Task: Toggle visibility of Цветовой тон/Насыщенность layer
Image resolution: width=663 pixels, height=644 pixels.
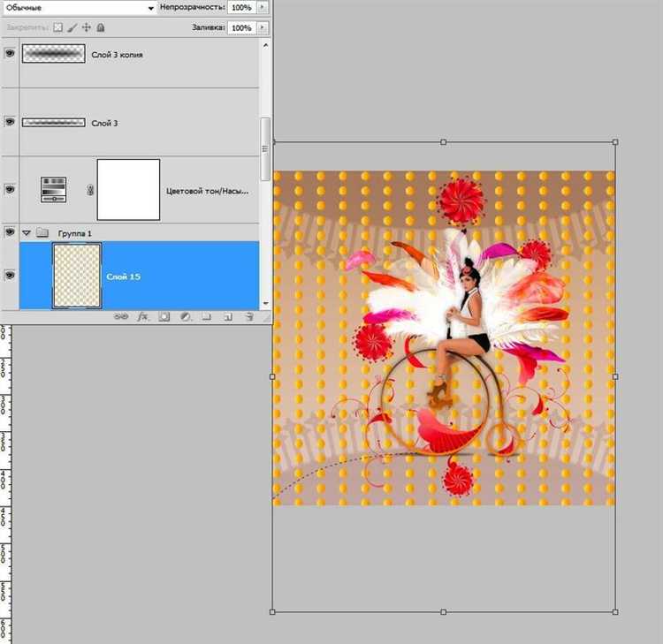Action: pos(10,189)
